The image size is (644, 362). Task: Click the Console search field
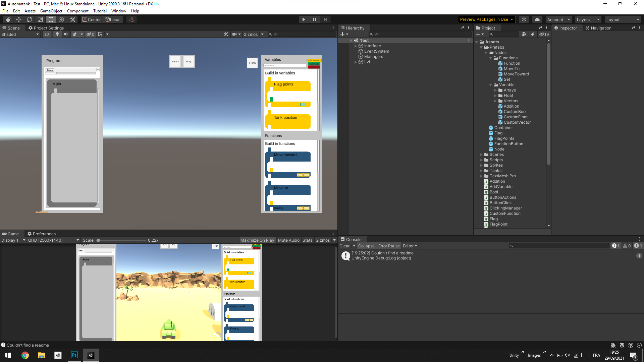[559, 246]
